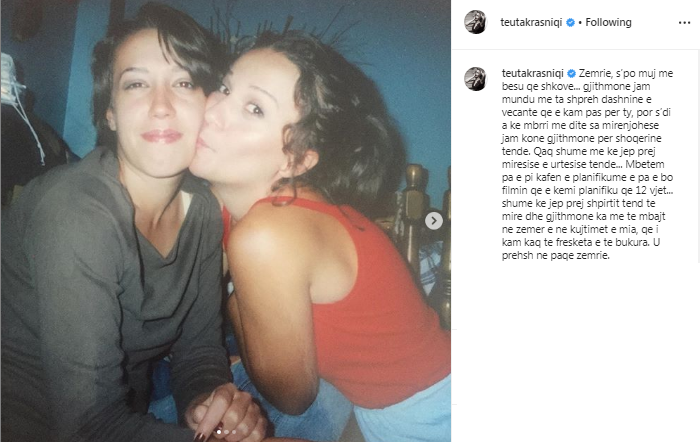Open teutakrasniqi username link in caption
Image resolution: width=700 pixels, height=442 pixels.
[533, 73]
